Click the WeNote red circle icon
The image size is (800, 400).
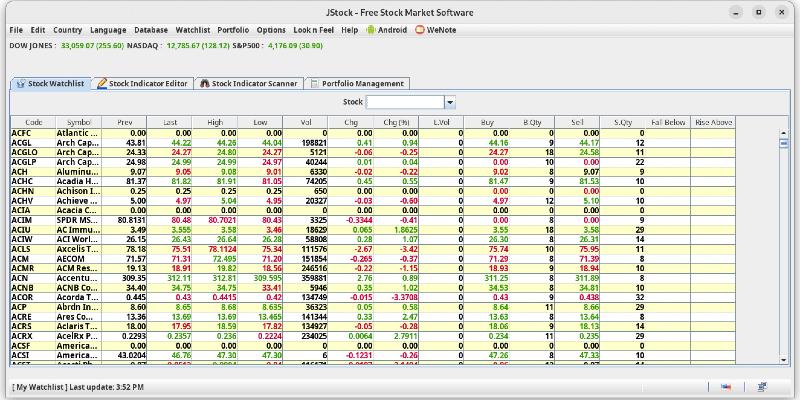(x=420, y=30)
